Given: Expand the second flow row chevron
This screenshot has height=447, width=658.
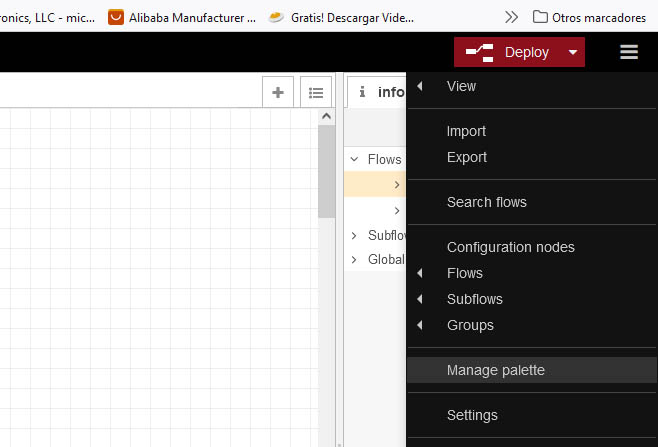Looking at the screenshot, I should click(x=397, y=211).
